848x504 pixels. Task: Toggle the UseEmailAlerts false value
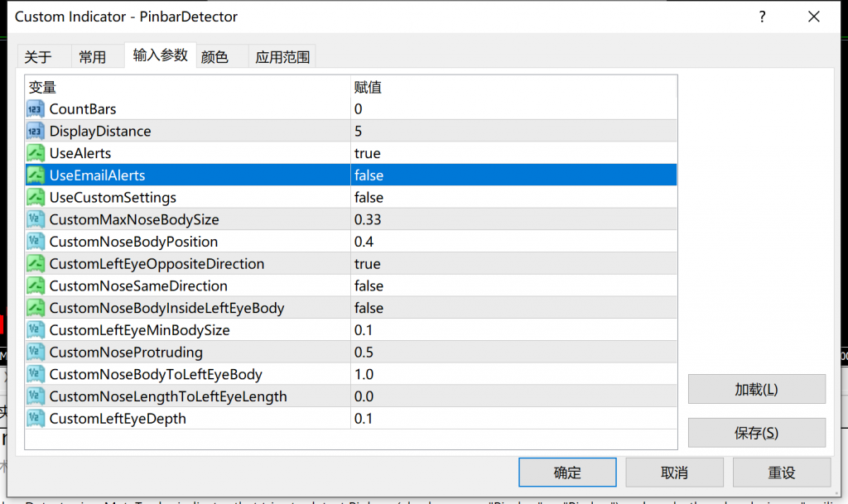click(x=369, y=175)
